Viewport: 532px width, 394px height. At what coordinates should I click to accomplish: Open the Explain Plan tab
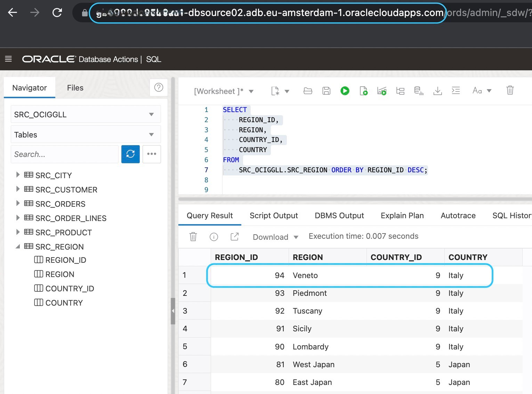(402, 215)
